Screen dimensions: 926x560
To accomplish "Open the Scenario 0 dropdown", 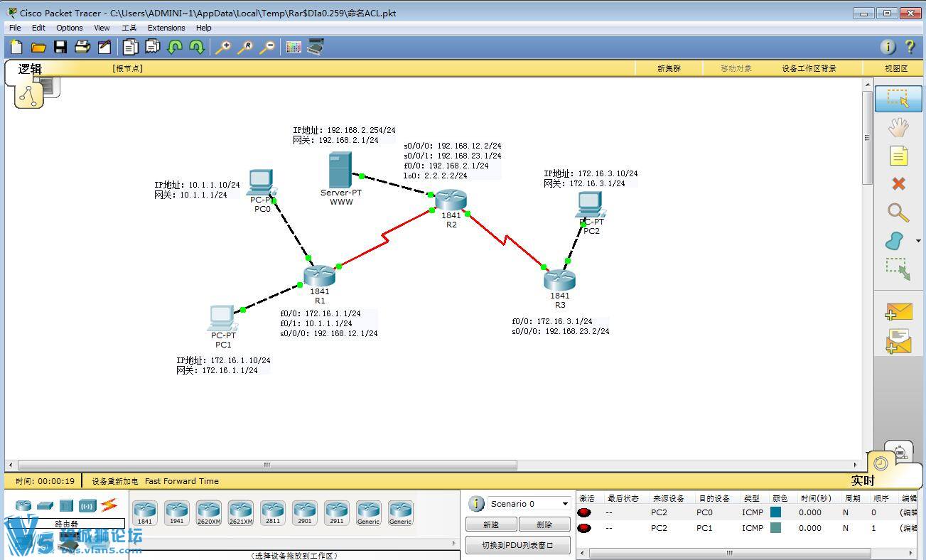I will 529,504.
